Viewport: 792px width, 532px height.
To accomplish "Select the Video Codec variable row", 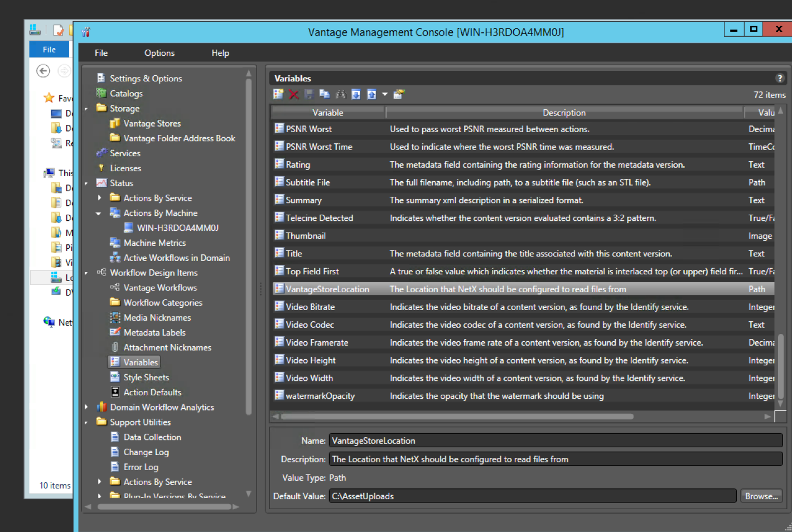I will [523, 324].
